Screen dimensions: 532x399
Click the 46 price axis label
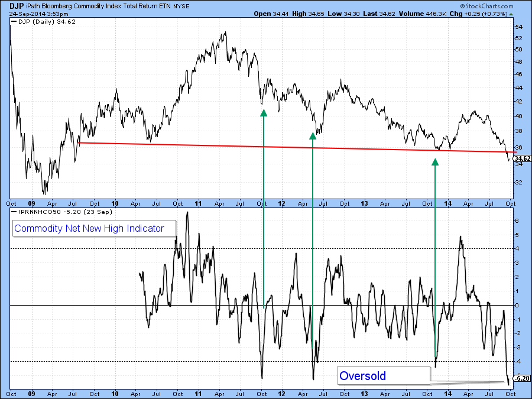click(x=519, y=74)
